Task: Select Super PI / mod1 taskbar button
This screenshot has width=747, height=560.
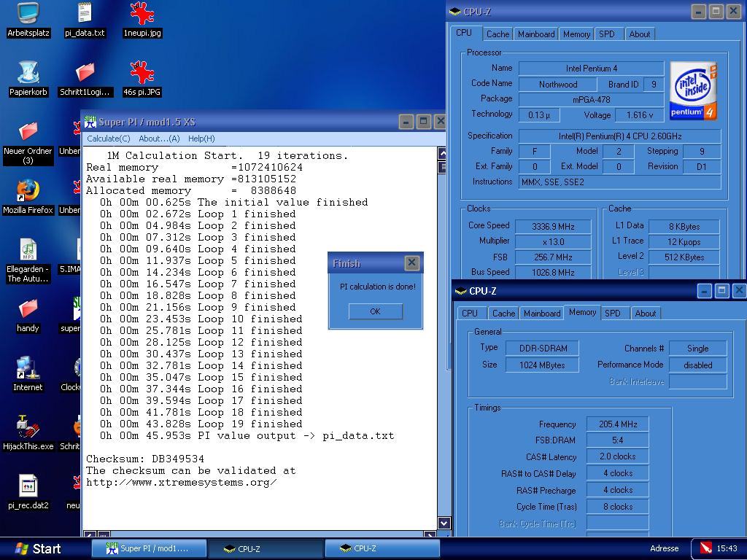Action: (x=149, y=548)
